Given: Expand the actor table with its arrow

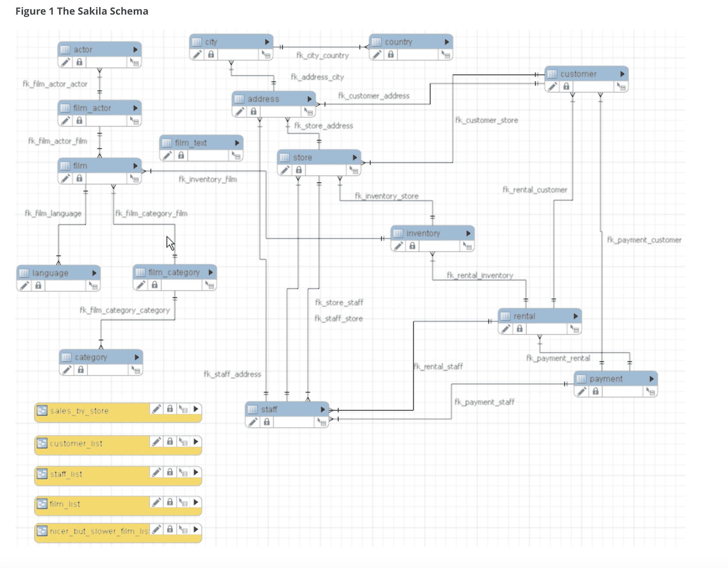Looking at the screenshot, I should tap(135, 50).
